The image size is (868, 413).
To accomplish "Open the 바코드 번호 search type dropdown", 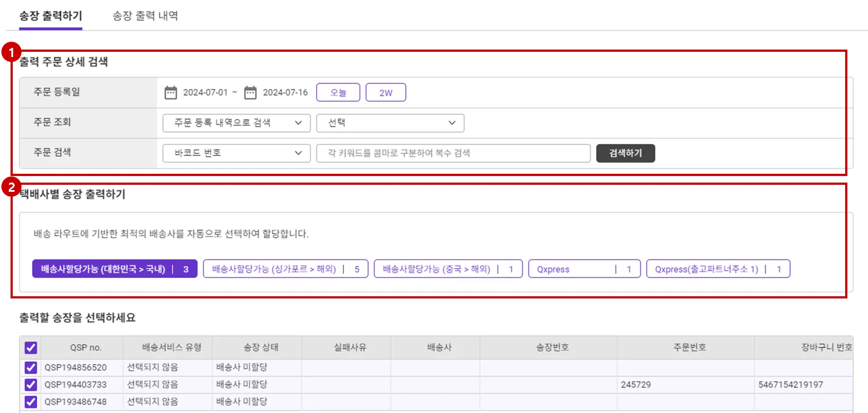I will click(x=236, y=153).
